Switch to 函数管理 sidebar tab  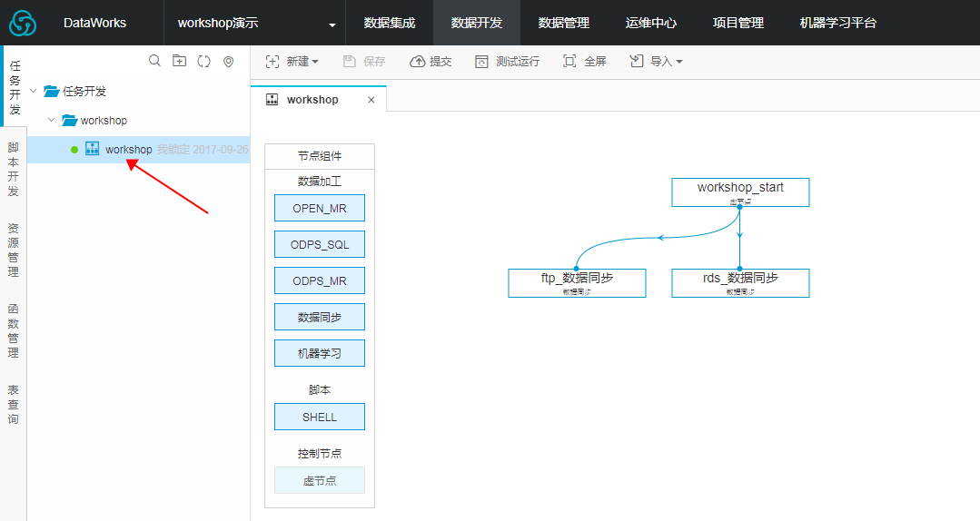click(x=13, y=329)
